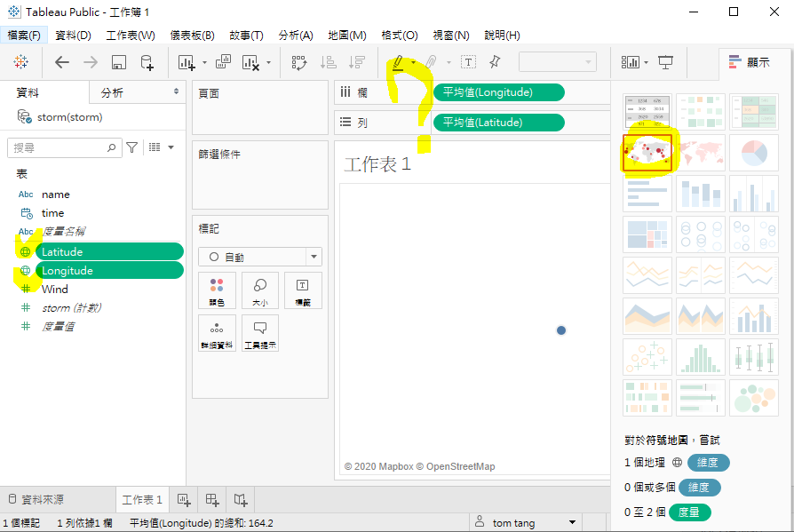
Task: Expand the highlight options dropdown arrow
Action: click(414, 63)
